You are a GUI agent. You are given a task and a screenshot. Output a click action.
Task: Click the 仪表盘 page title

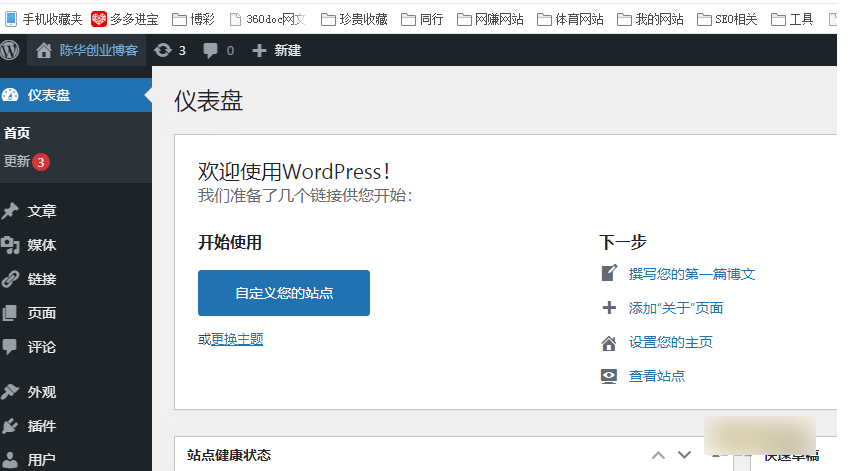[x=209, y=101]
